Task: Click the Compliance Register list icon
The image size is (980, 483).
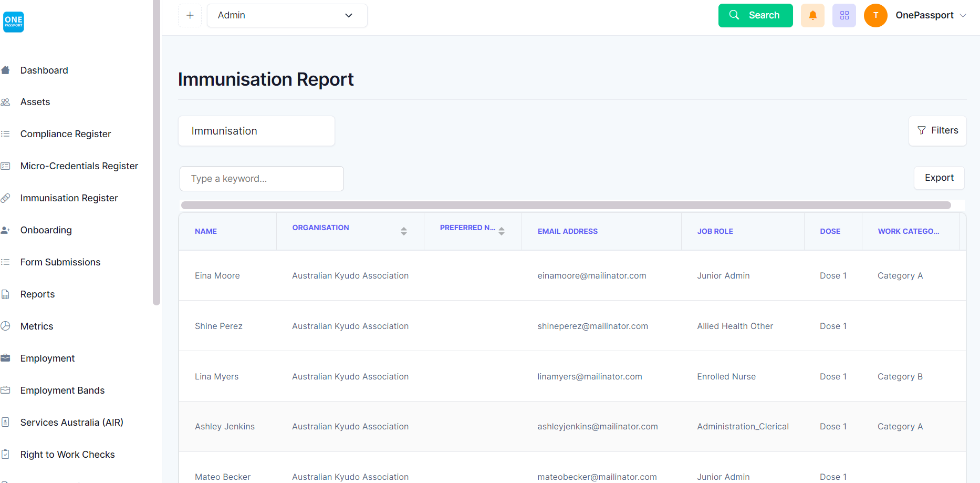Action: pos(6,134)
